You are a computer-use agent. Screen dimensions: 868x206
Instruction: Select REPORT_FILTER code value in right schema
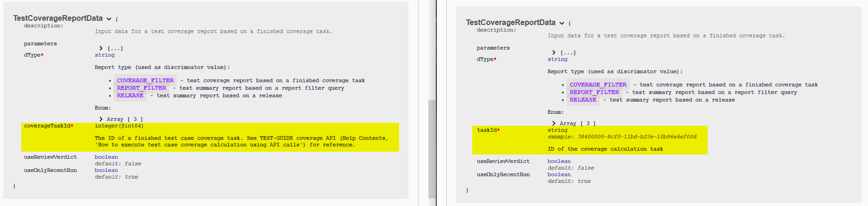[x=594, y=93]
